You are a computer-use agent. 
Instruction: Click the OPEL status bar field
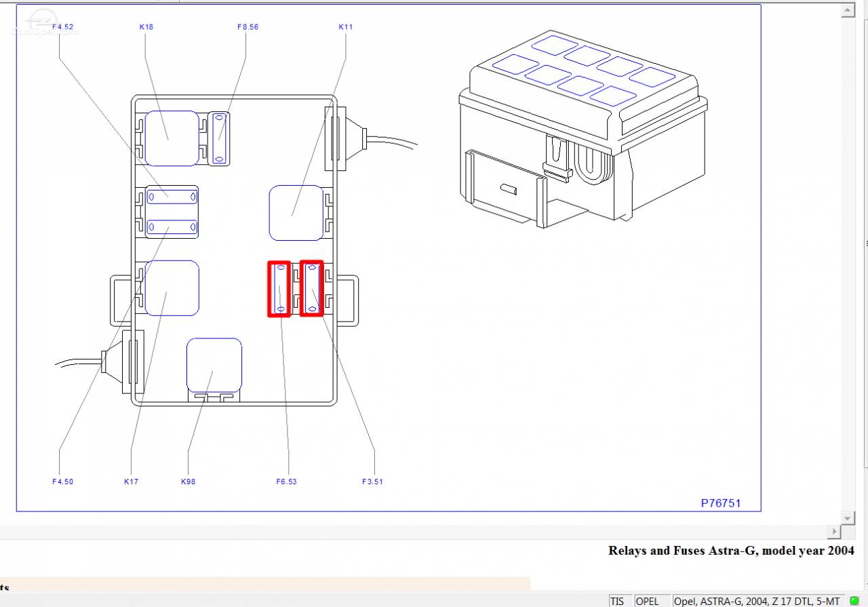tap(652, 601)
